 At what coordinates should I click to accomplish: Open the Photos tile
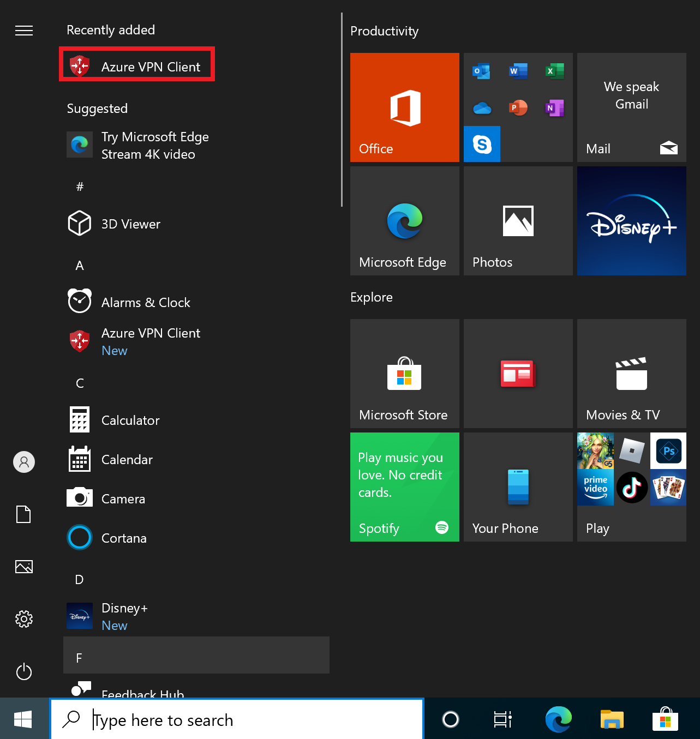click(x=518, y=221)
